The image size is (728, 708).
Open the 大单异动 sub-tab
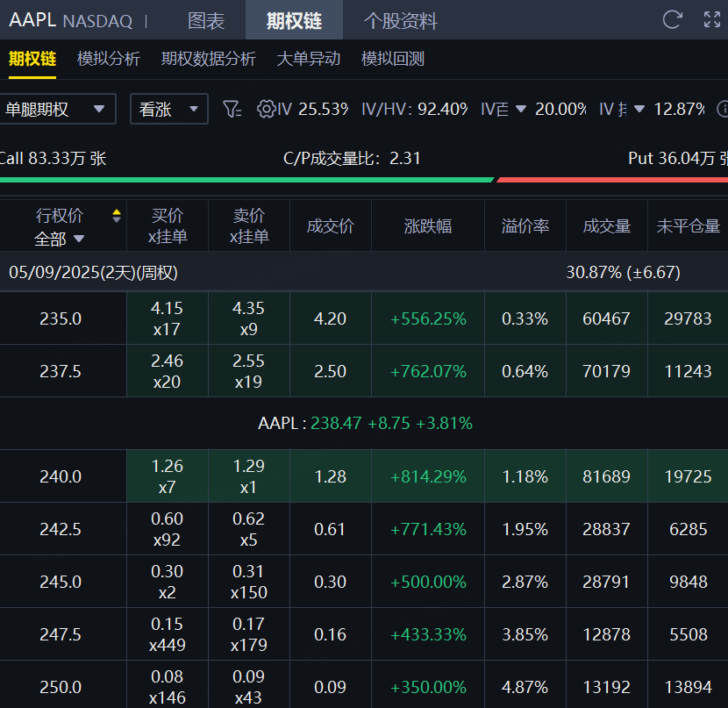coord(309,59)
